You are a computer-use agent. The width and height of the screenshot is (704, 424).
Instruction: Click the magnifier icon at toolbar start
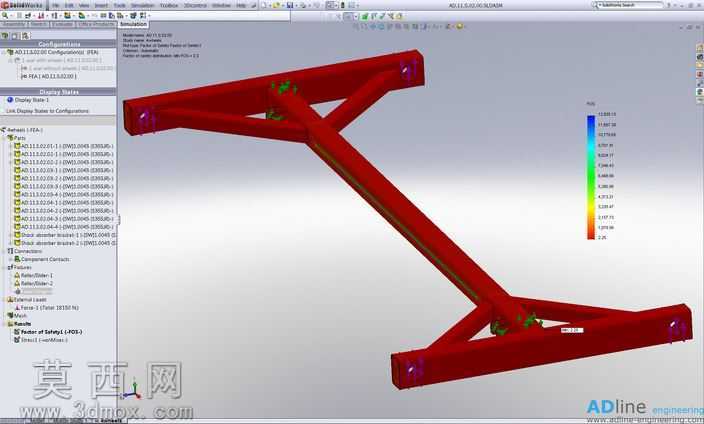coord(5,16)
